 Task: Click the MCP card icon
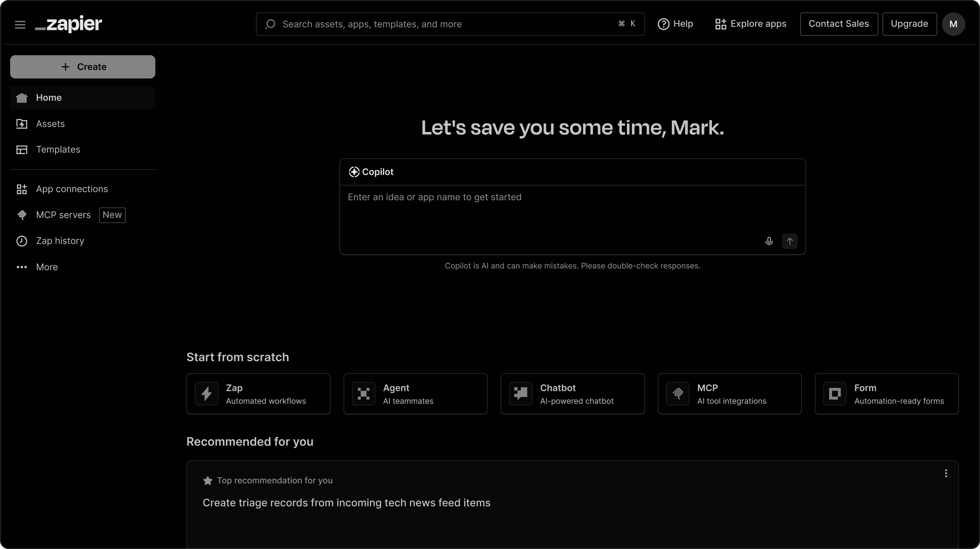pyautogui.click(x=678, y=393)
